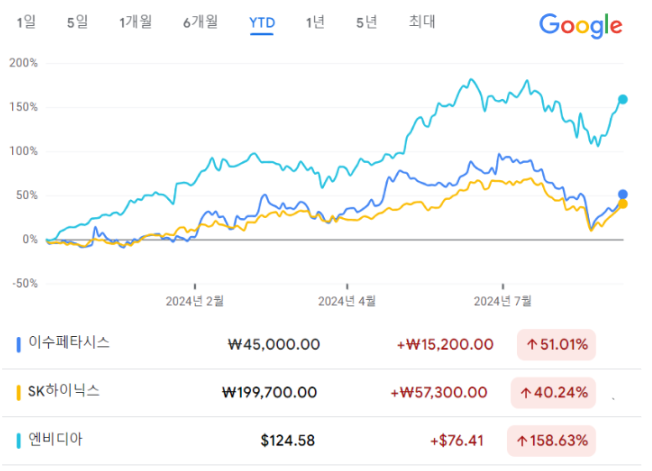Click the 2024년 7월 axis label

pyautogui.click(x=503, y=301)
